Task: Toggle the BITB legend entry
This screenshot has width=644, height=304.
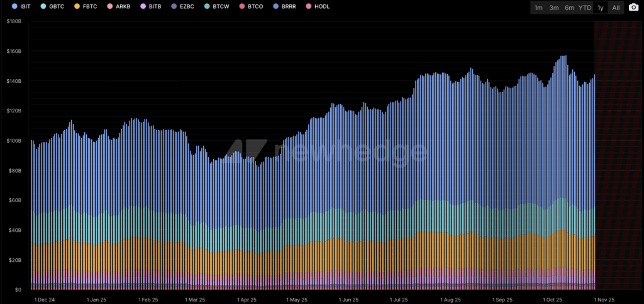Action: tap(152, 6)
